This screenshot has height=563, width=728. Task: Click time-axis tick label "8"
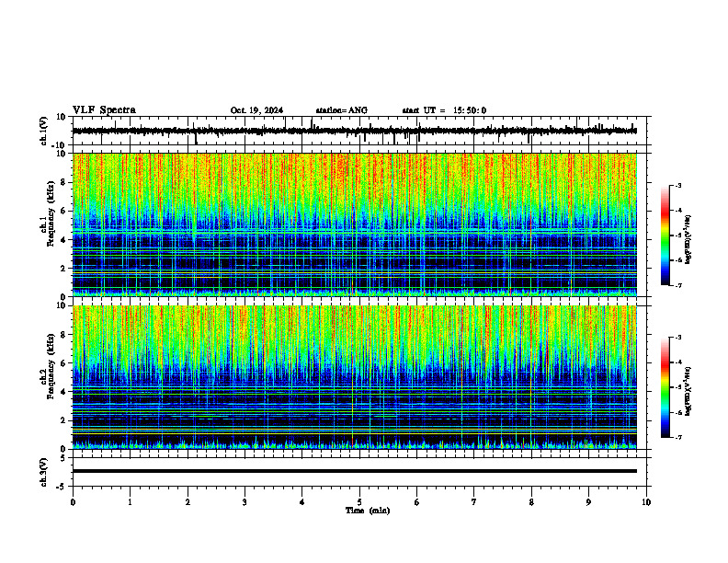click(531, 502)
